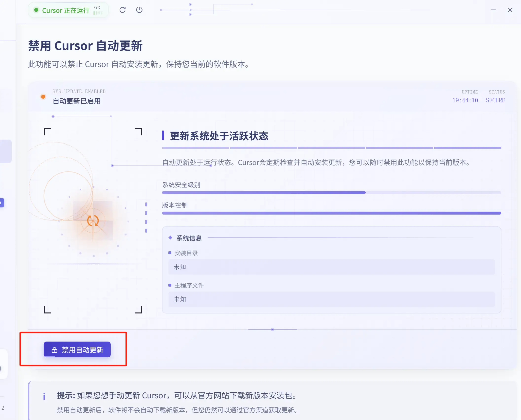The height and width of the screenshot is (420, 521).
Task: Click the refresh icon in top bar
Action: [123, 10]
